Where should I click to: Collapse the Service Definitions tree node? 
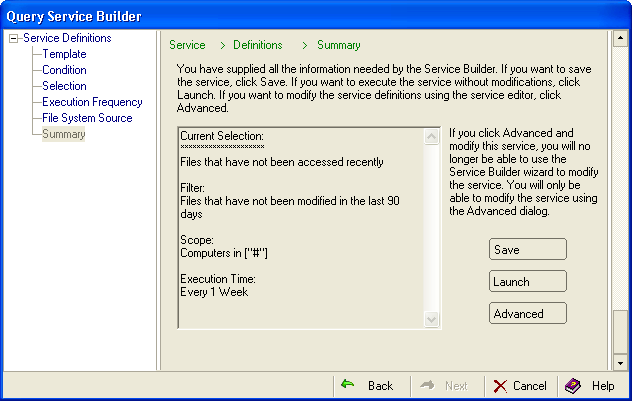[x=12, y=39]
